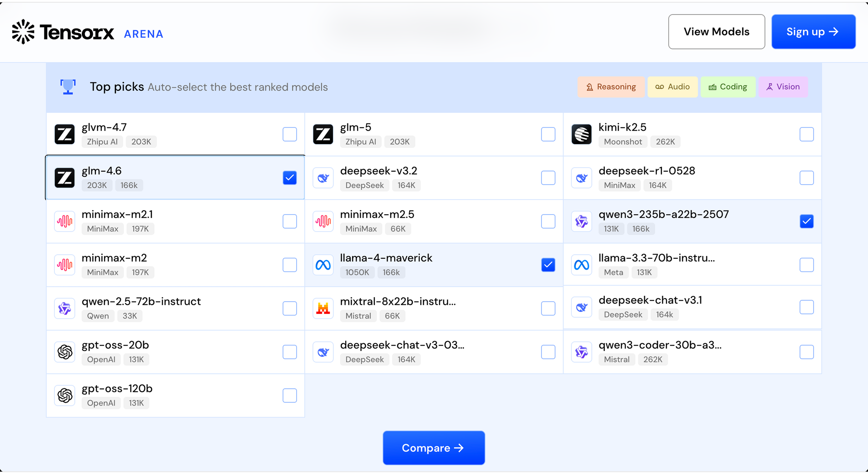Click the OpenAI logo beside gpt-oss-120b

point(65,396)
